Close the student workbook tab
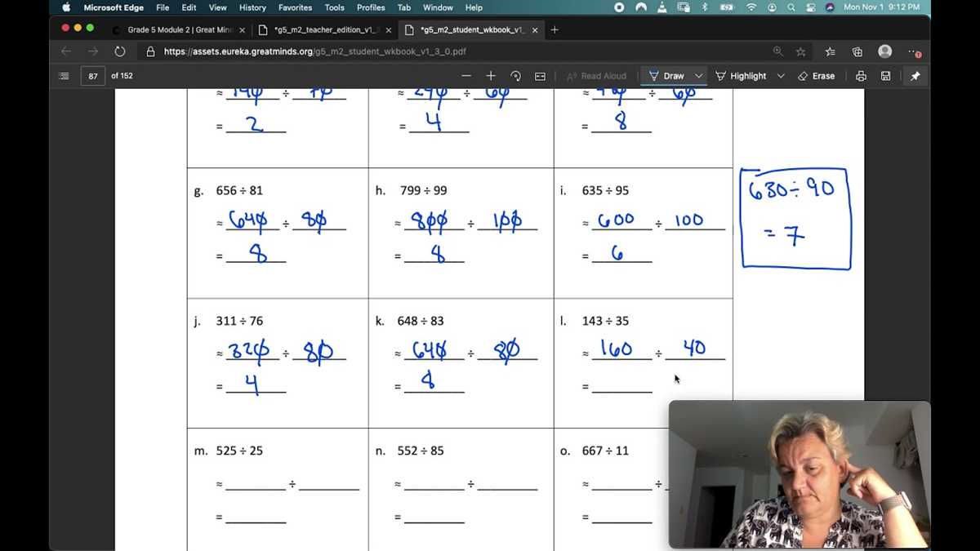The height and width of the screenshot is (551, 980). pyautogui.click(x=536, y=30)
